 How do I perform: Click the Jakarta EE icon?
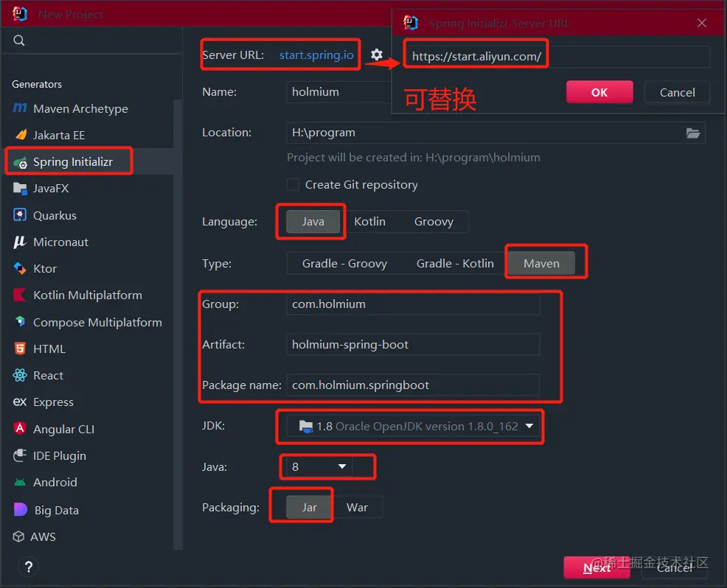pyautogui.click(x=21, y=135)
